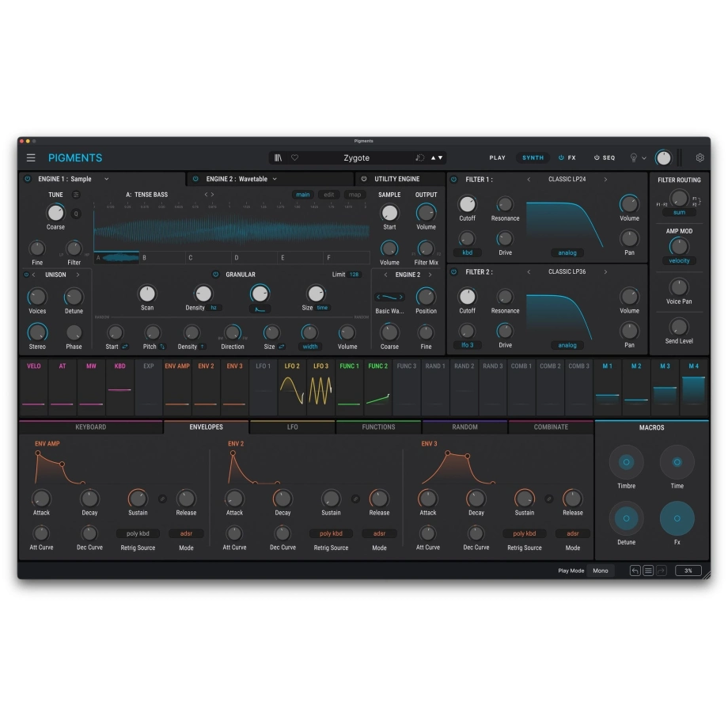The width and height of the screenshot is (728, 728).
Task: Favorite the Zygote preset with heart icon
Action: (x=294, y=157)
